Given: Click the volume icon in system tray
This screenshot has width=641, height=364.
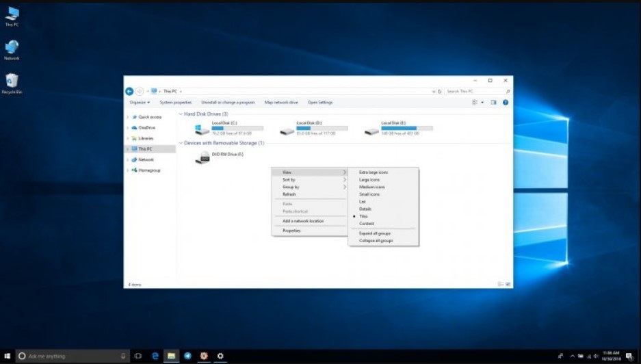Looking at the screenshot, I should click(596, 356).
